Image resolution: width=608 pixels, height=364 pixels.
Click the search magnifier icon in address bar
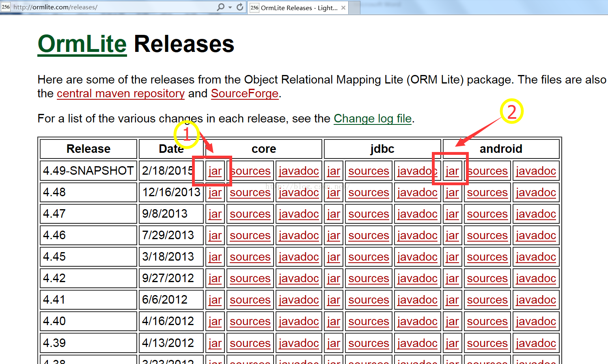(x=220, y=7)
